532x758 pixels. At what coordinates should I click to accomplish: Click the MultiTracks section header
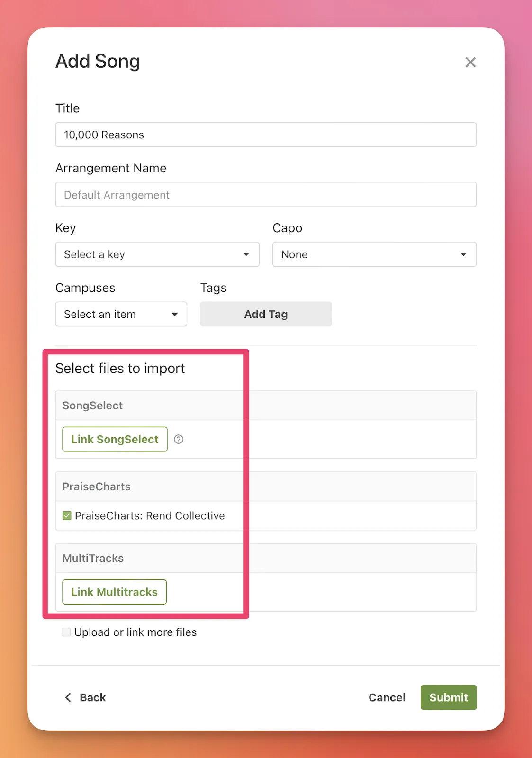coord(93,558)
